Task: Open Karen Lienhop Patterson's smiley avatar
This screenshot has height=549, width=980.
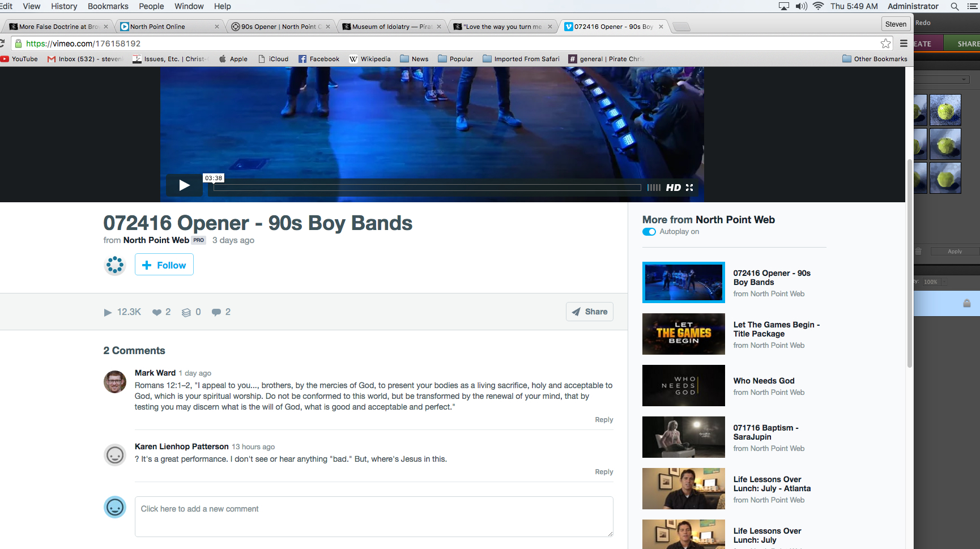Action: (x=115, y=455)
